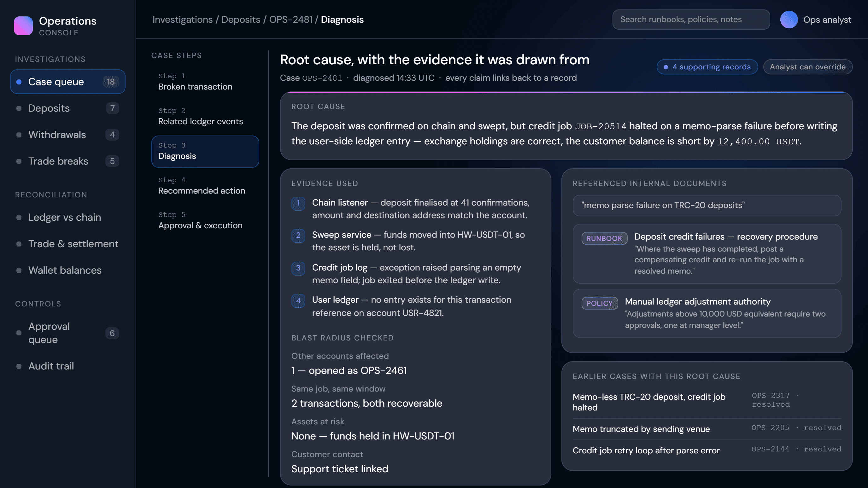This screenshot has height=488, width=868.
Task: Click the Analyst can override pill
Action: click(808, 67)
